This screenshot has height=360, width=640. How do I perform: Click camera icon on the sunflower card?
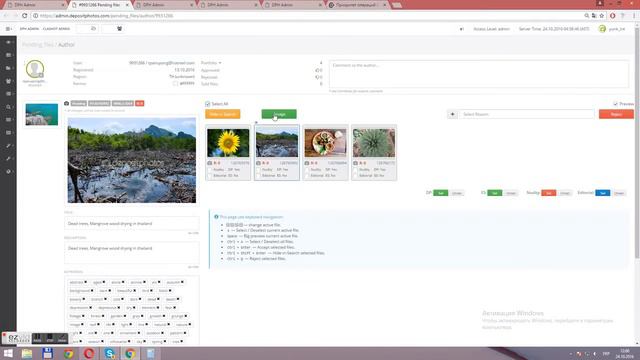point(210,163)
